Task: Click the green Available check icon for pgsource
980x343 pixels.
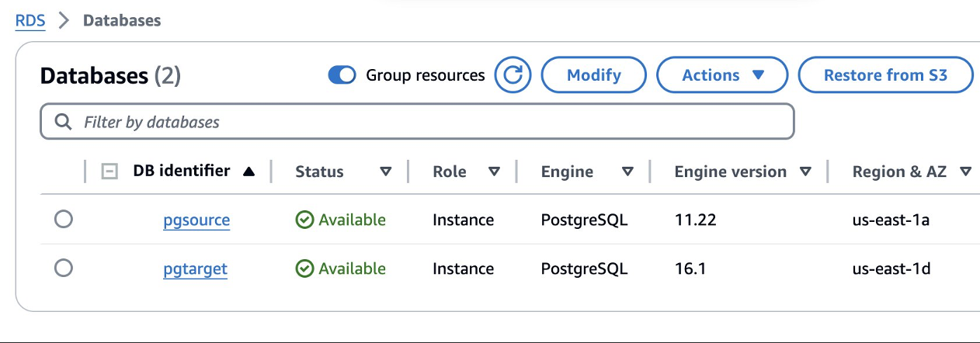Action: 304,220
